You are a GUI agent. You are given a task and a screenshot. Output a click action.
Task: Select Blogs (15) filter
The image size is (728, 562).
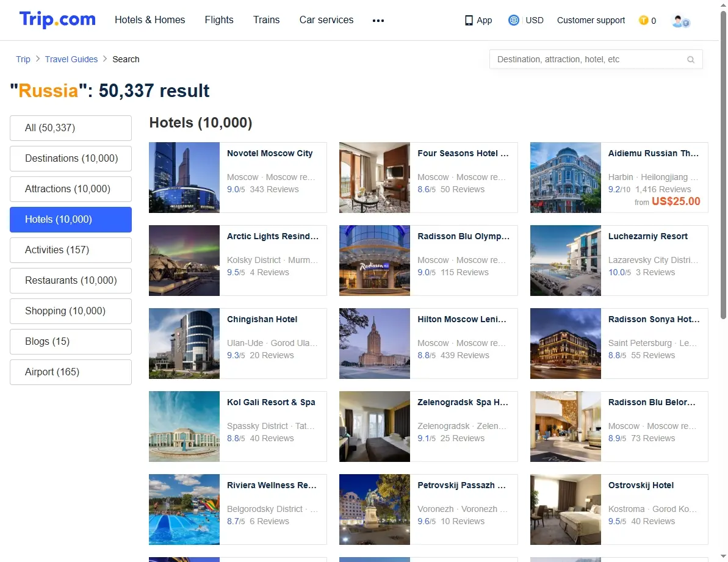pyautogui.click(x=71, y=342)
